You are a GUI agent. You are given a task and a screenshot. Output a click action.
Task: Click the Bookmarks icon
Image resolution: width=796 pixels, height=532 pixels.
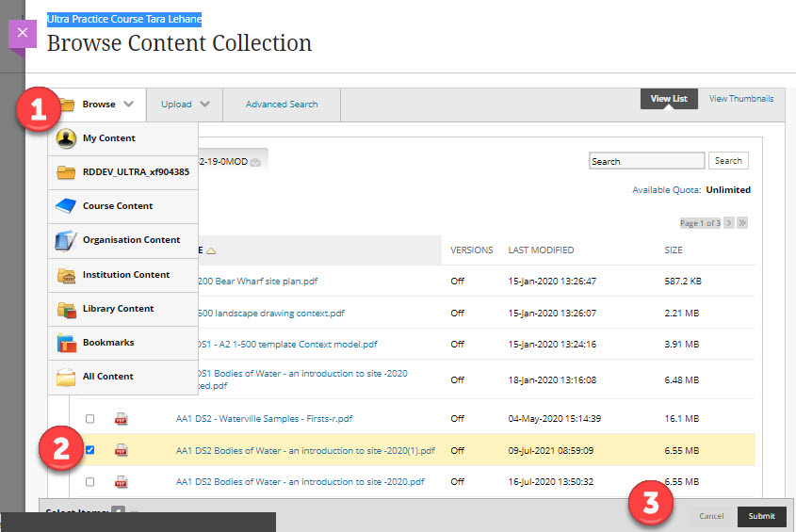(x=66, y=343)
